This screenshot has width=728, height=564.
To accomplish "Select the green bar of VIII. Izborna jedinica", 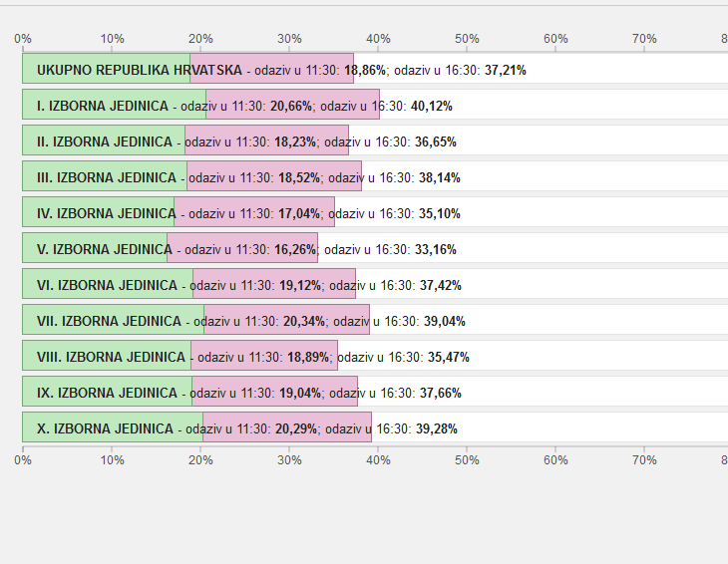I will [x=106, y=356].
